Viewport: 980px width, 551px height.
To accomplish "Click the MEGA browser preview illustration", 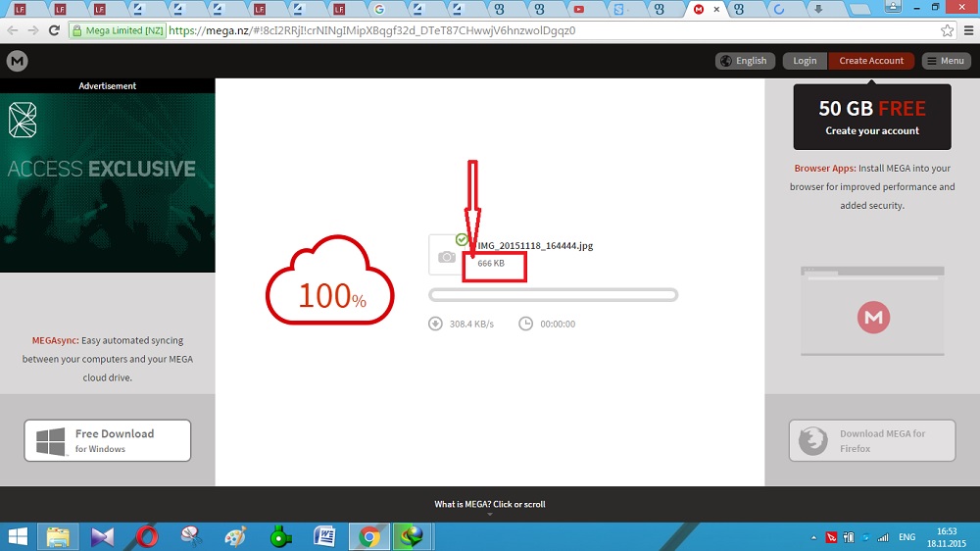I will pos(872,311).
